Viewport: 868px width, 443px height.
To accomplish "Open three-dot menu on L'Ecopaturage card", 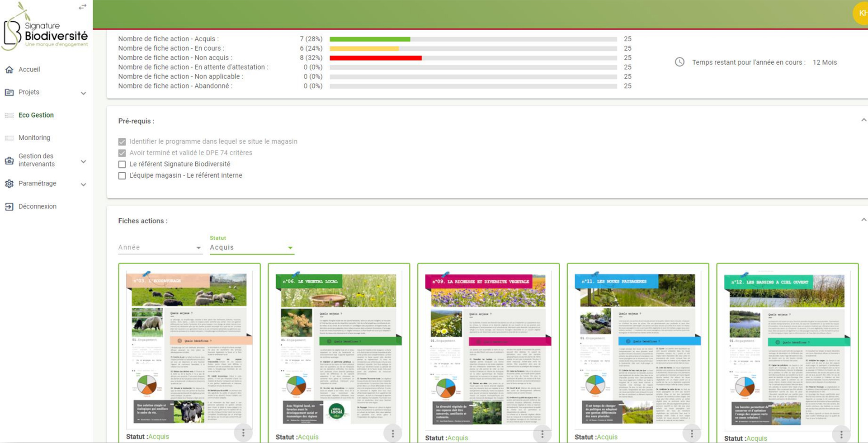I will [243, 433].
